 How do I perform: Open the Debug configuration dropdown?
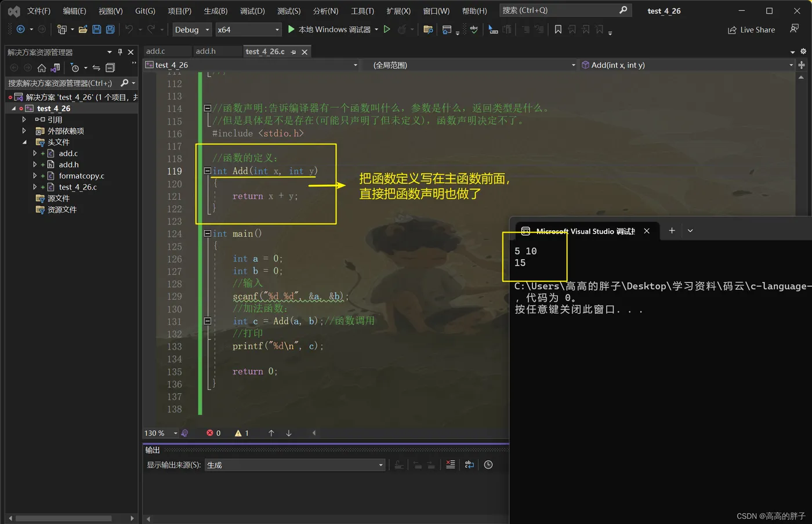[x=191, y=30]
